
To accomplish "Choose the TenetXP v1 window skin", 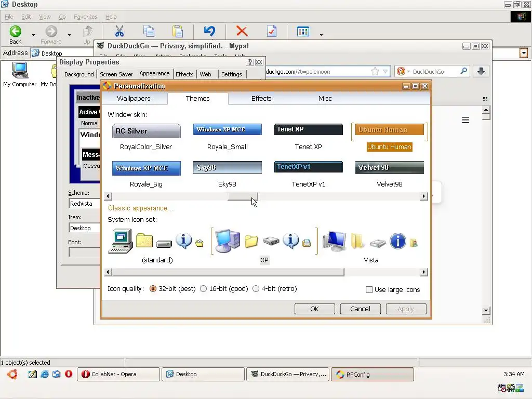I will 308,175.
